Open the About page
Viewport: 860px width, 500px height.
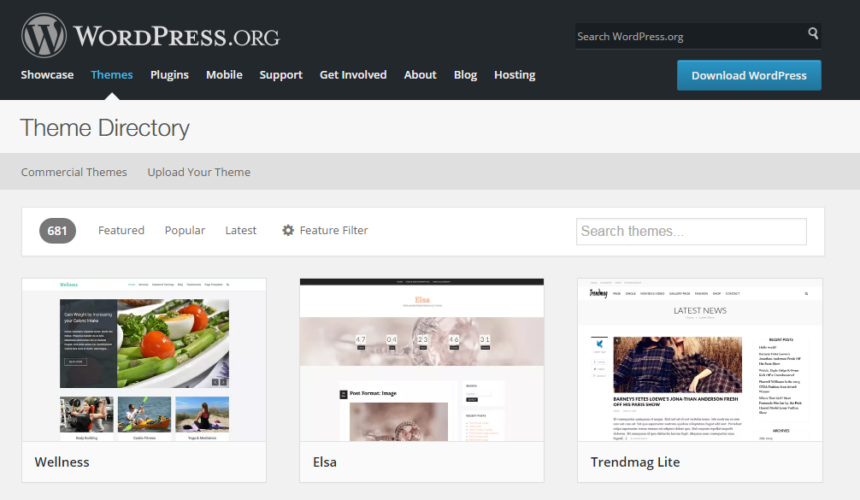[420, 75]
